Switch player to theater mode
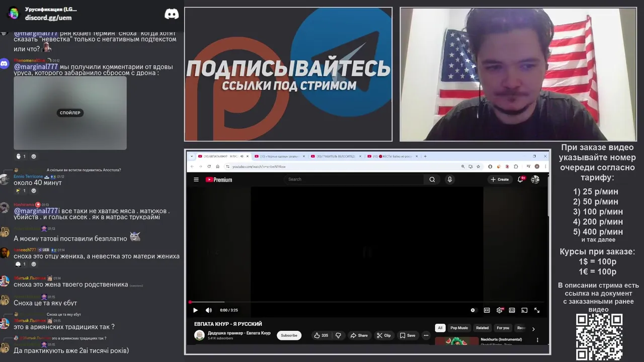This screenshot has height=362, width=644. pos(512,310)
